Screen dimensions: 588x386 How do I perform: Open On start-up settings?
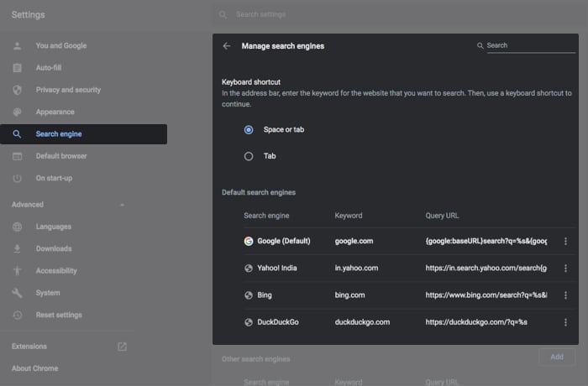(x=54, y=178)
